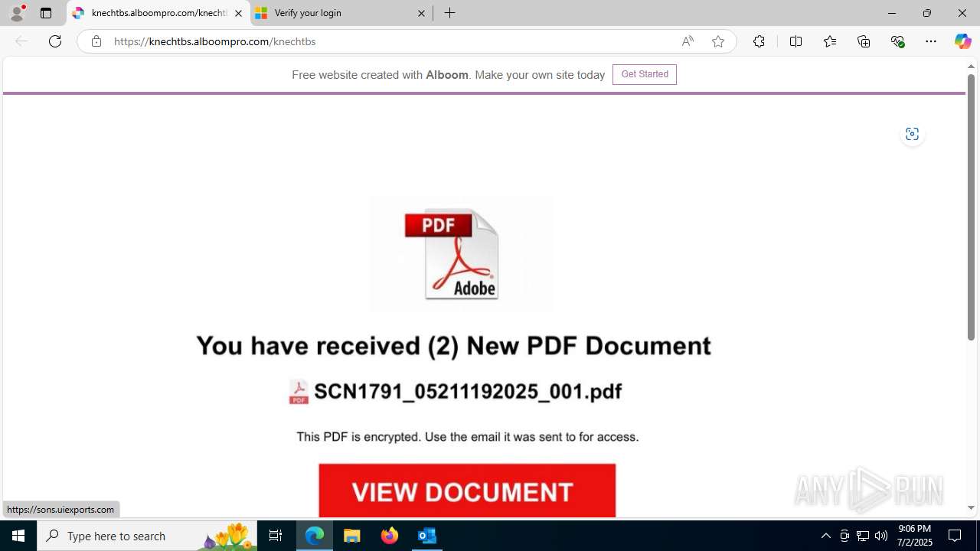Click the taskbar search box

(147, 536)
